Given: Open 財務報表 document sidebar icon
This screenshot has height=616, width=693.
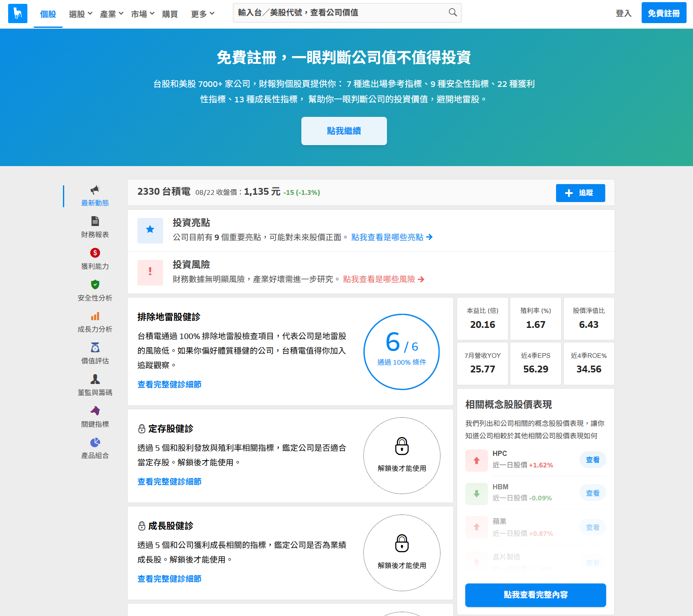Looking at the screenshot, I should [x=95, y=221].
